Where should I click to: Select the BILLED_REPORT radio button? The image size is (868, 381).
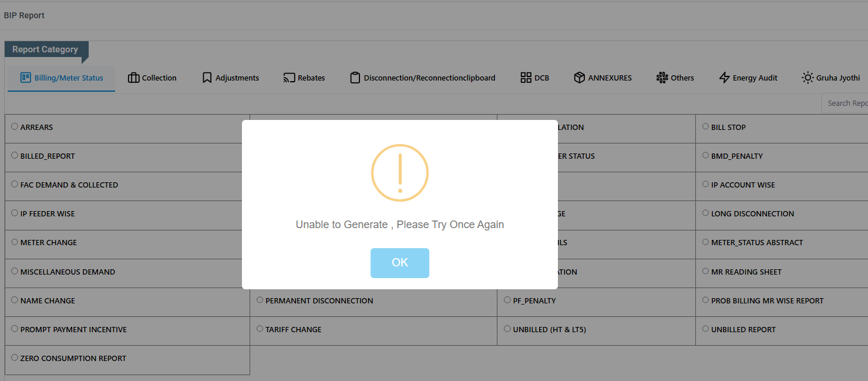[x=15, y=155]
